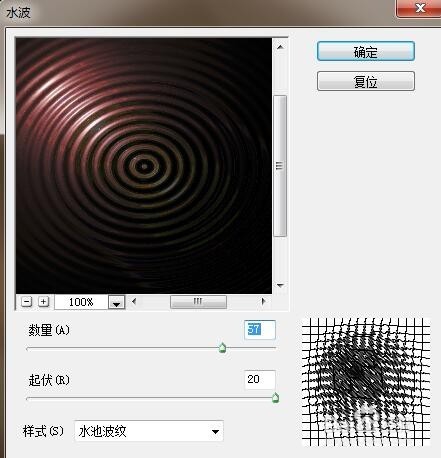This screenshot has width=441, height=458.
Task: Click the preview scroll left arrow
Action: (x=134, y=302)
